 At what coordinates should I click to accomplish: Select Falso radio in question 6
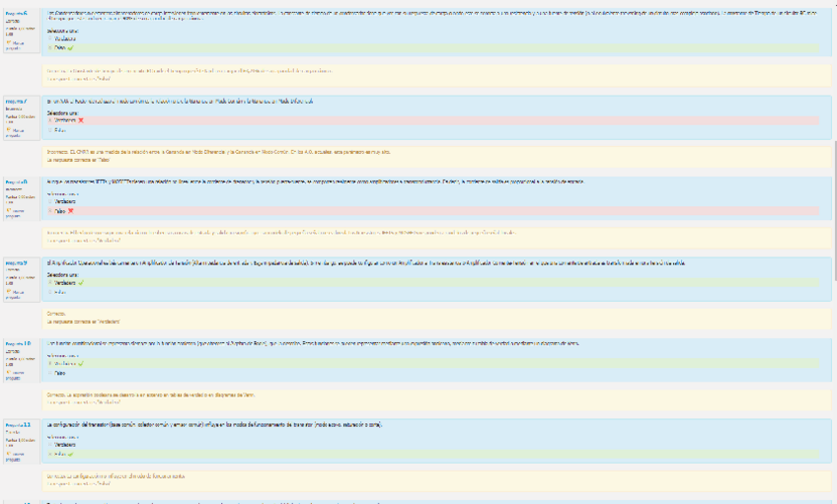click(x=50, y=48)
